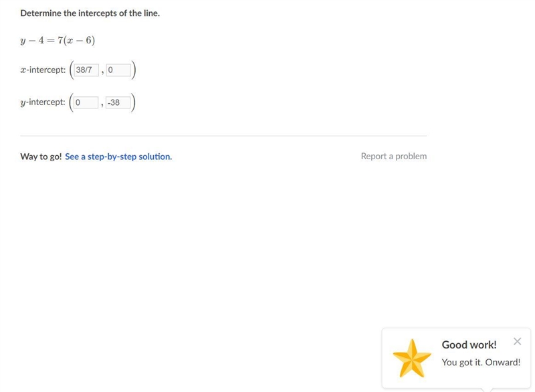535x392 pixels.
Task: Focus the x-intercept field containing 38/7
Action: [x=86, y=70]
